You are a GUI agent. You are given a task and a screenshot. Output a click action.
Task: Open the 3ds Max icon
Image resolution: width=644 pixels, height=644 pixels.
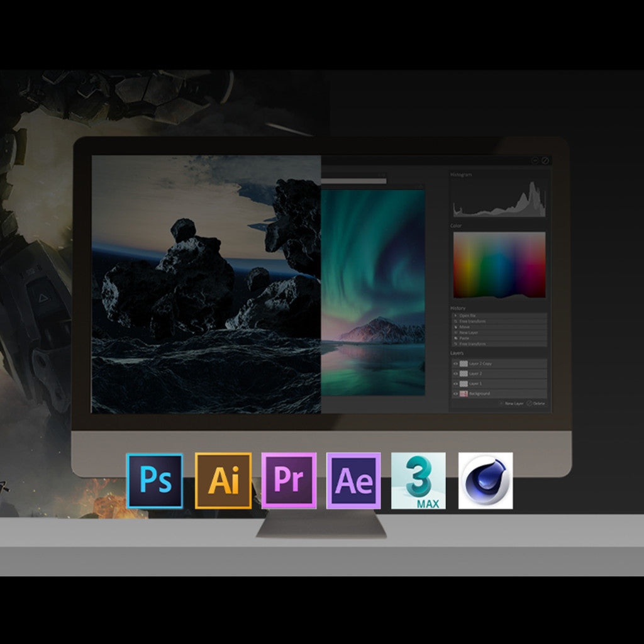pos(418,480)
